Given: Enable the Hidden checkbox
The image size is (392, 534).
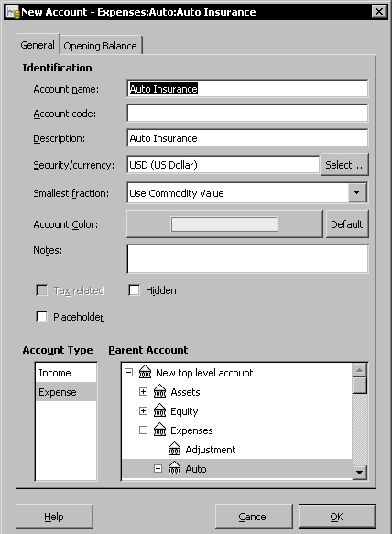Looking at the screenshot, I should pyautogui.click(x=134, y=290).
